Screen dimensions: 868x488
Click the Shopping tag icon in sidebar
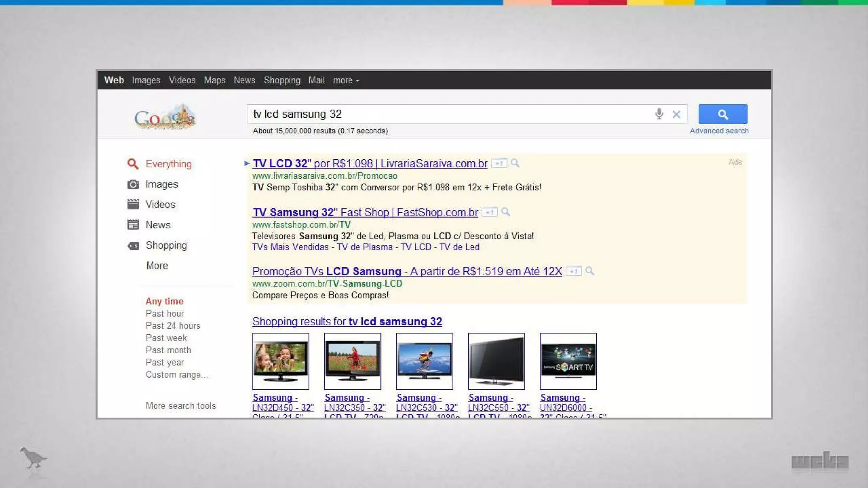coord(133,246)
